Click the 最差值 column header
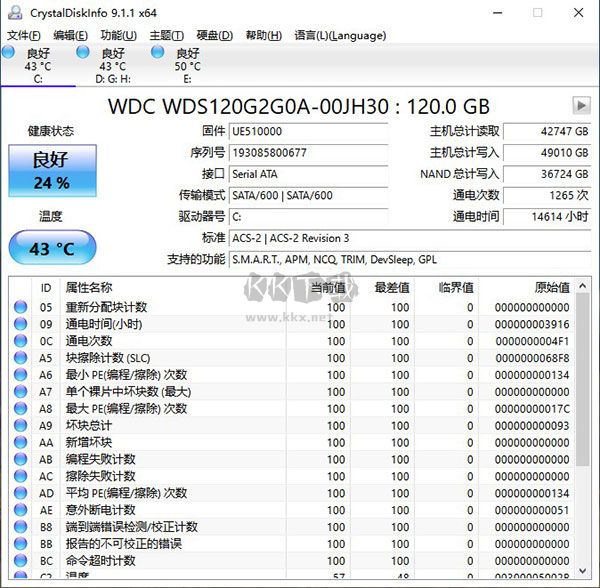The height and width of the screenshot is (588, 600). point(392,287)
